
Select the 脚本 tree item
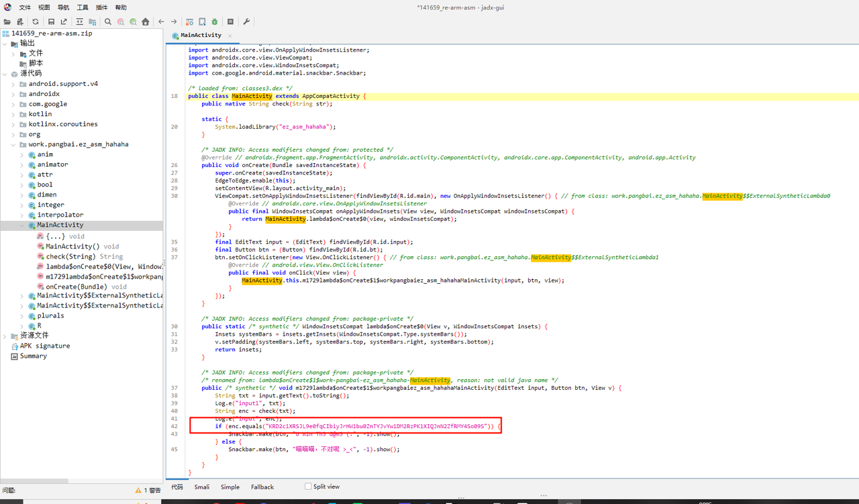click(31, 64)
